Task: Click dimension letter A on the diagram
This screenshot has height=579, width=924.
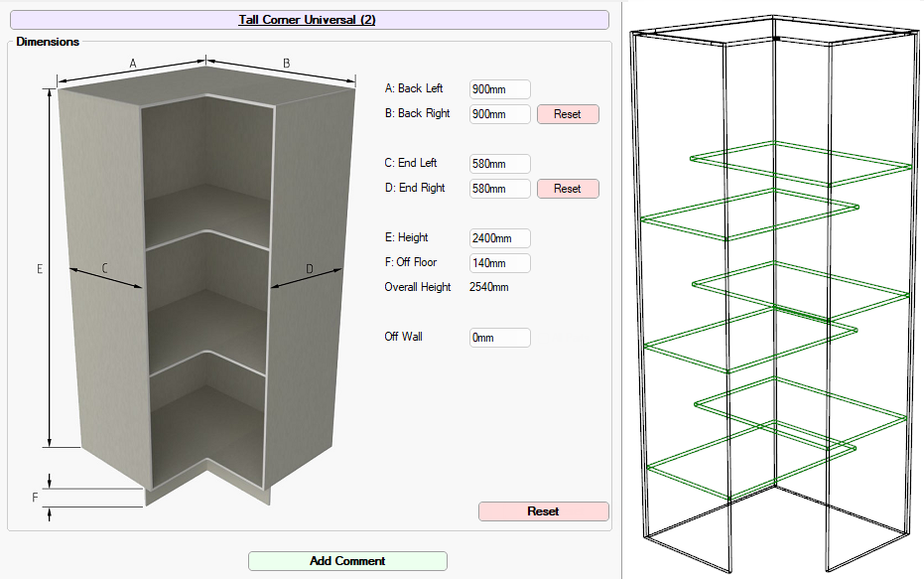Action: tap(133, 64)
